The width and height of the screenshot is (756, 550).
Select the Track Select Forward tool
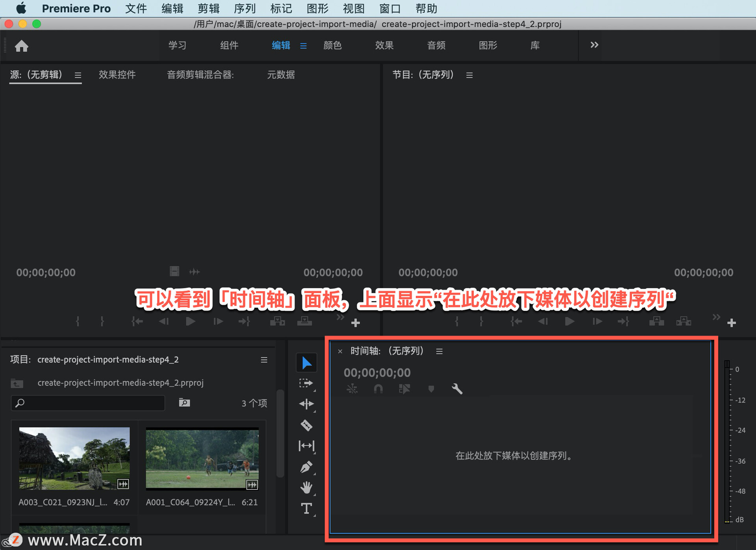(306, 383)
